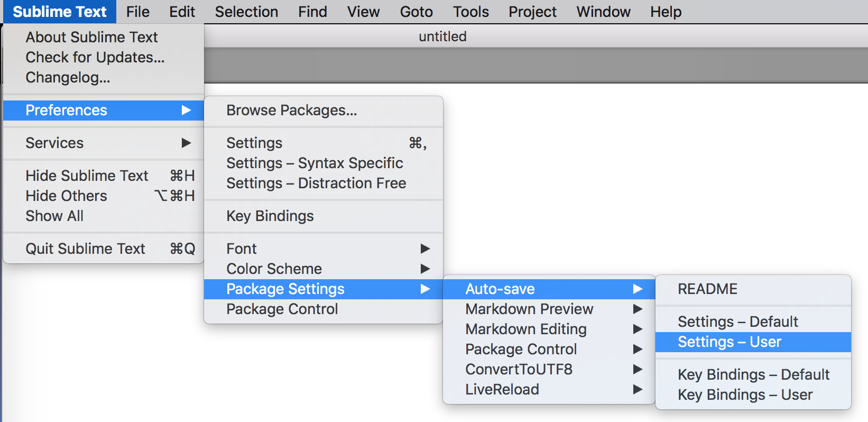
Task: Open Auto-save Settings – Default
Action: pyautogui.click(x=738, y=322)
